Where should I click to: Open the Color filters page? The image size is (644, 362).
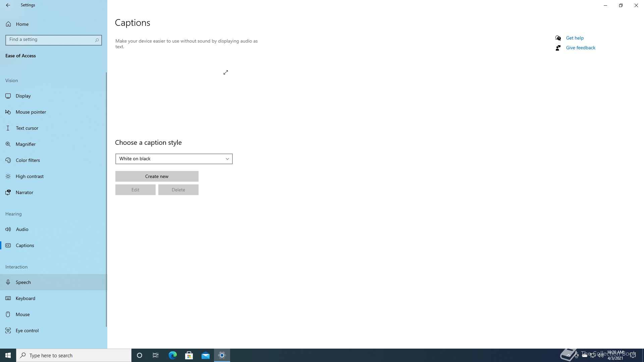coord(54,160)
